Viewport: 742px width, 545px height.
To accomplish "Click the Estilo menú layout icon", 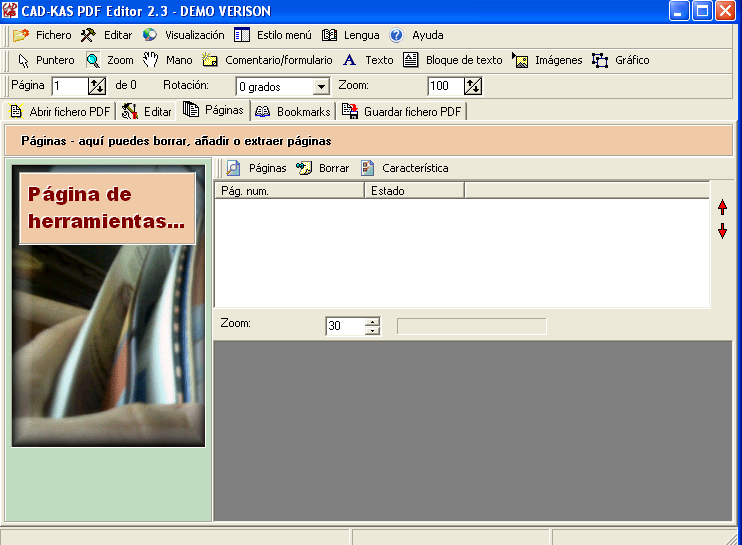I will pyautogui.click(x=242, y=35).
